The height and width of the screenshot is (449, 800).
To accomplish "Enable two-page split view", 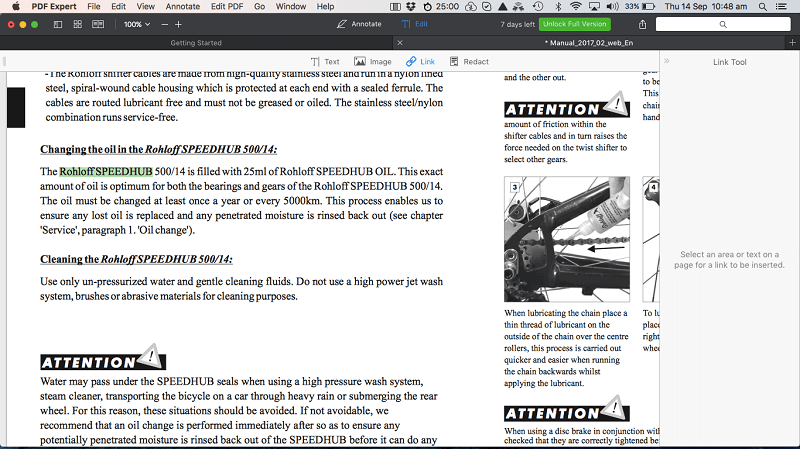I will 98,24.
